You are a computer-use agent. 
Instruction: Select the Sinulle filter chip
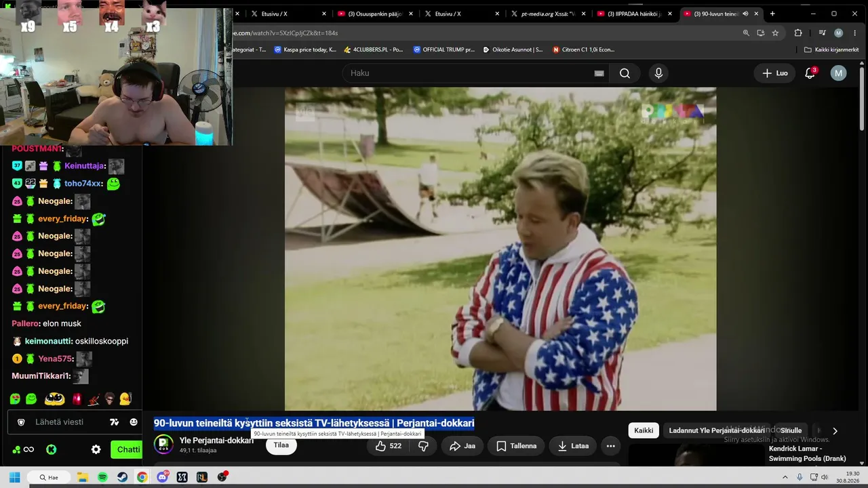791,430
